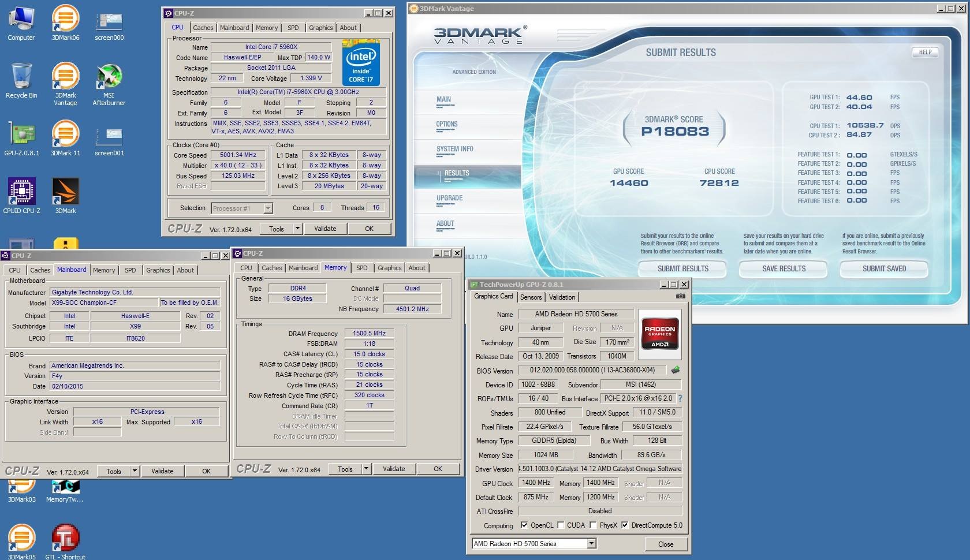970x560 pixels.
Task: Open GPU-Z.0.8.1 desktop icon
Action: (x=21, y=139)
